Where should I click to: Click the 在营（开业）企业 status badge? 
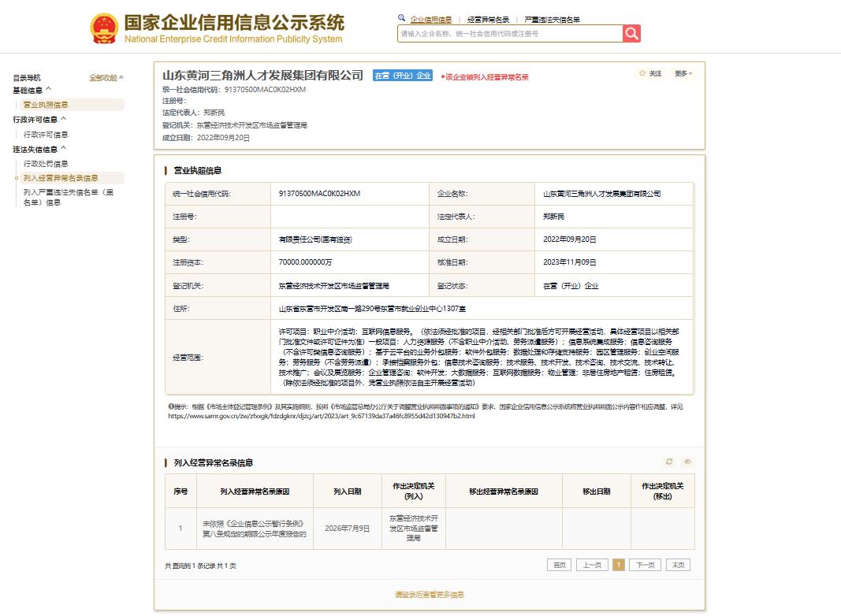403,76
